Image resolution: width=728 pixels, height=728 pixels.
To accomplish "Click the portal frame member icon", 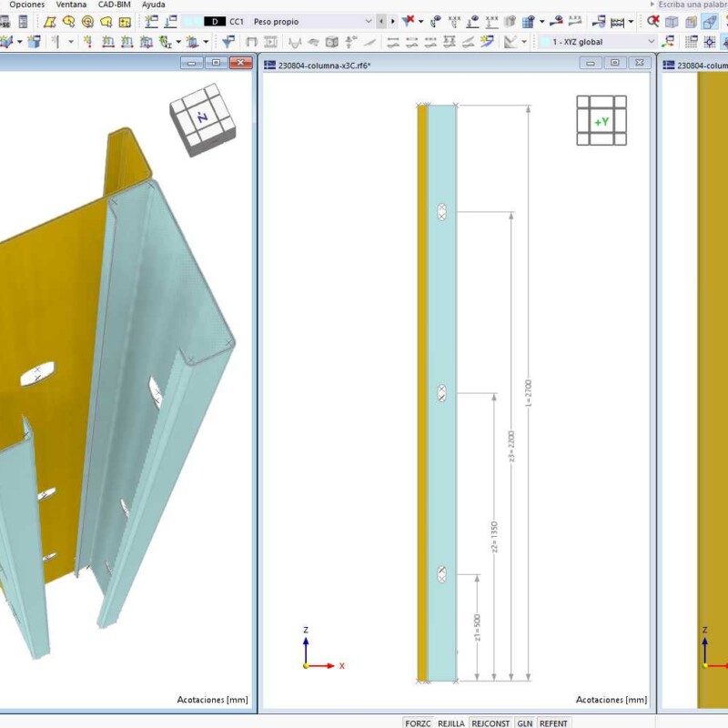I will 251,42.
